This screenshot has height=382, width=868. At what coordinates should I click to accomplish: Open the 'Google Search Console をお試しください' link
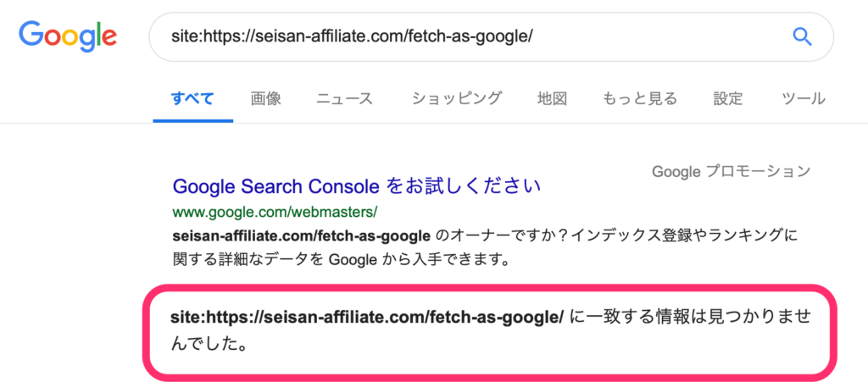click(356, 185)
